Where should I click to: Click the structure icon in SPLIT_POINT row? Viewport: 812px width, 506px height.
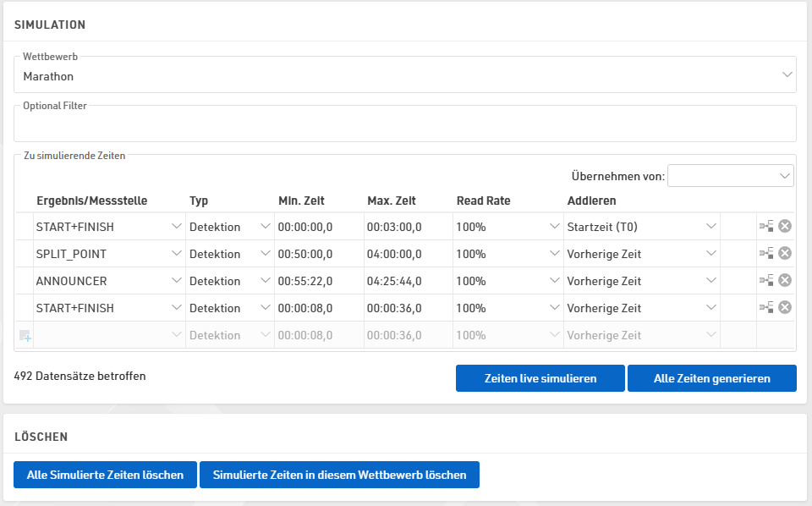(766, 253)
